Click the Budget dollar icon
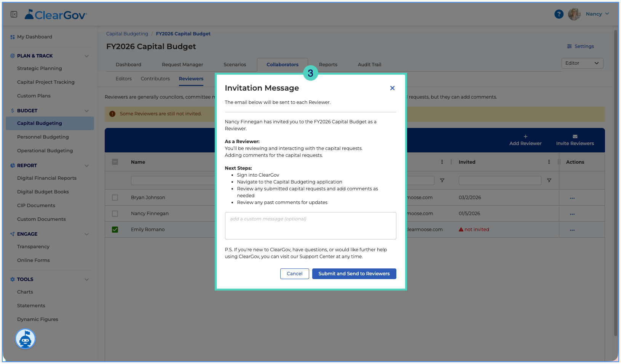 (x=13, y=111)
